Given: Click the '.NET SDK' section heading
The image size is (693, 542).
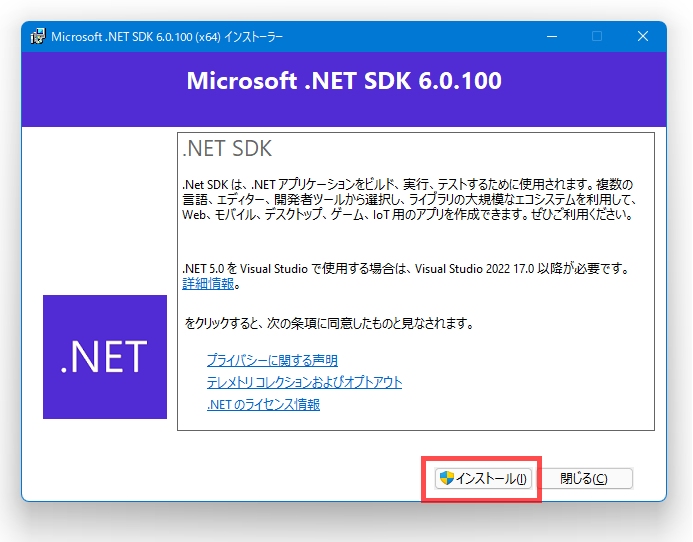Looking at the screenshot, I should click(227, 149).
